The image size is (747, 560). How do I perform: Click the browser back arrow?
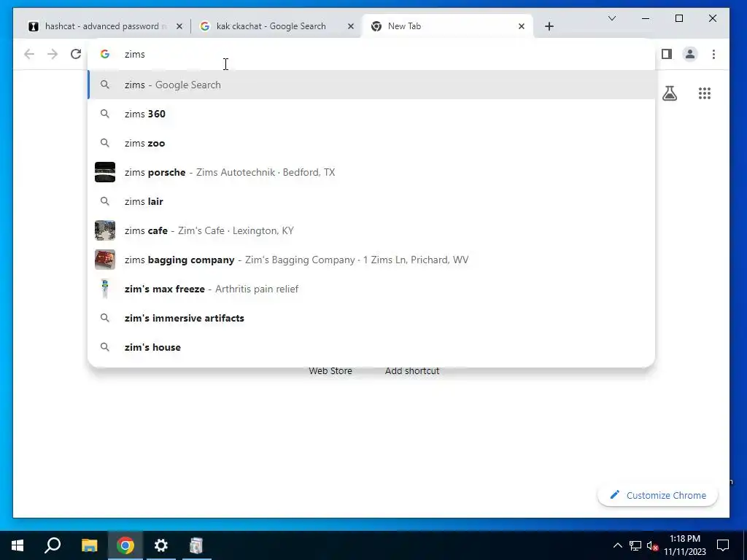pos(29,54)
